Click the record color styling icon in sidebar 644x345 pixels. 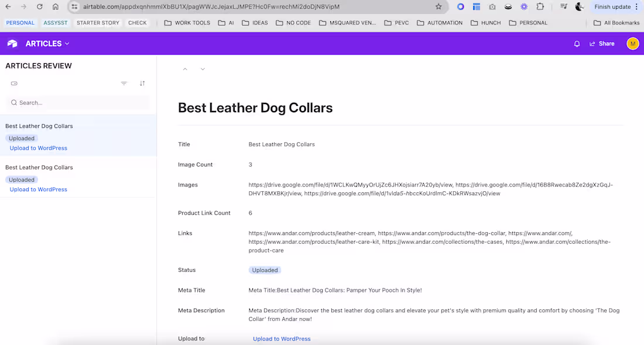pyautogui.click(x=14, y=83)
